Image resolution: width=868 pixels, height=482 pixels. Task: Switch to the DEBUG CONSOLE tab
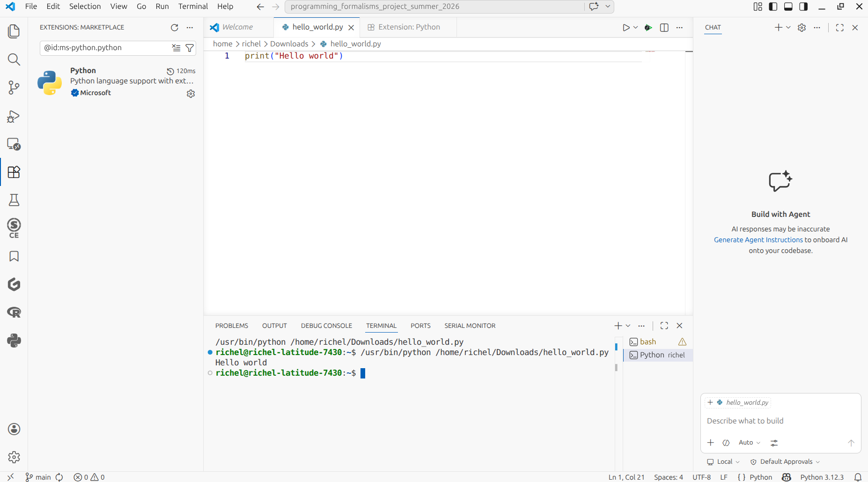click(326, 326)
